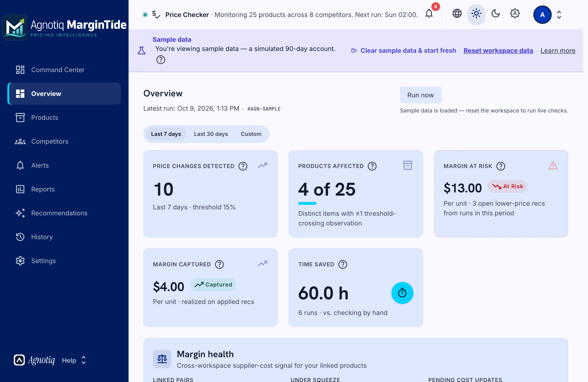Click the Run now button

[421, 95]
